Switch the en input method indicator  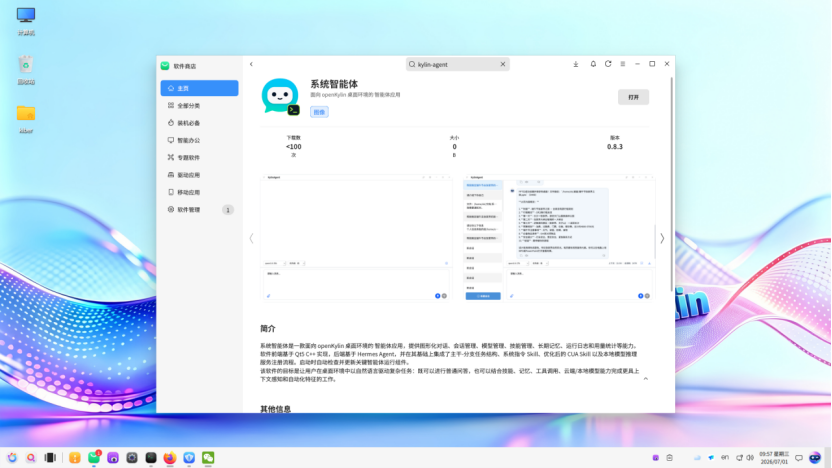coord(725,457)
